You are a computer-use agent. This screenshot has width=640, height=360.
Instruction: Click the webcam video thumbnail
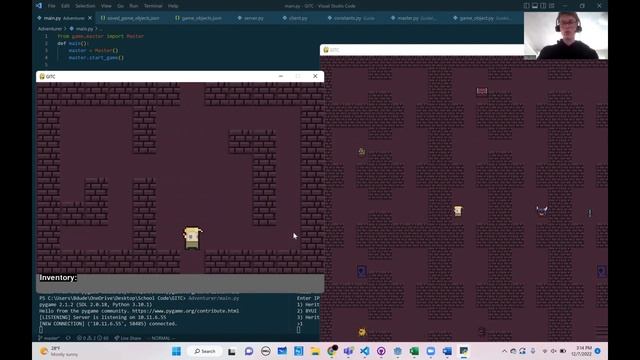(566, 36)
